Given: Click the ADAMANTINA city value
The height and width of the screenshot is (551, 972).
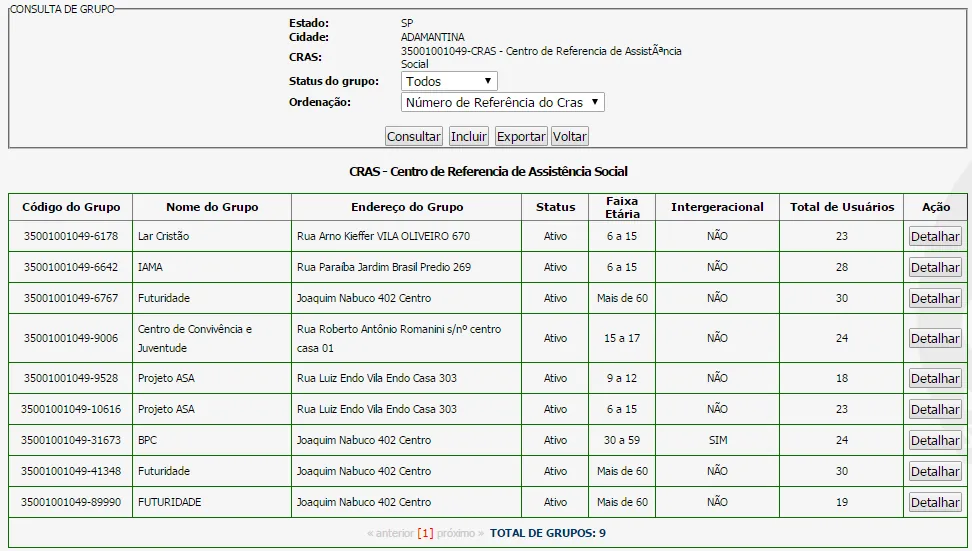Looking at the screenshot, I should [433, 37].
